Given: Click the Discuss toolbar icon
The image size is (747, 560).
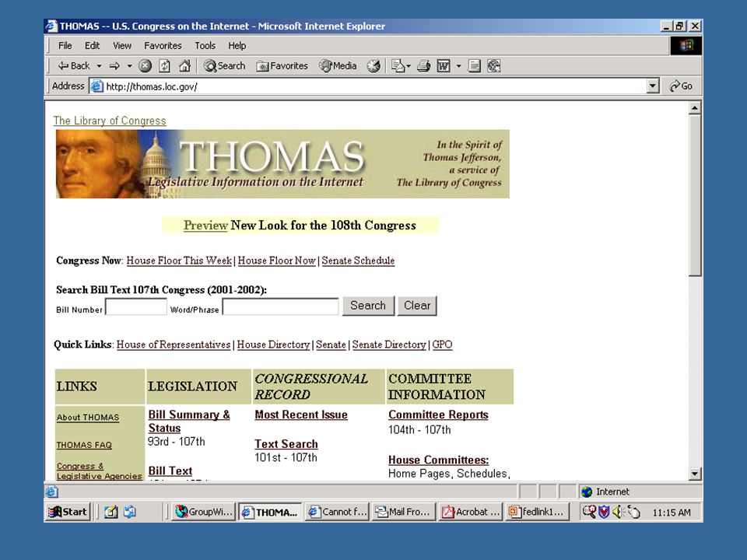Looking at the screenshot, I should pyautogui.click(x=474, y=65).
